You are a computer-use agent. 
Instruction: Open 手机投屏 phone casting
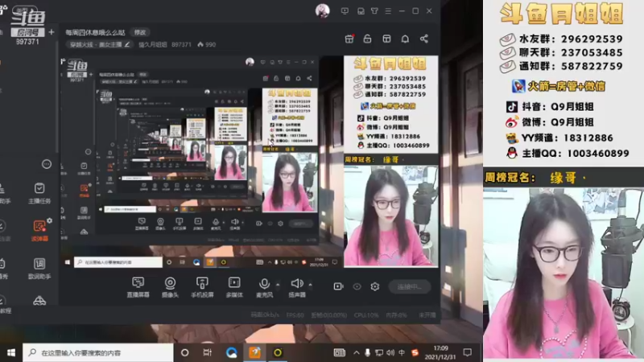click(x=202, y=287)
